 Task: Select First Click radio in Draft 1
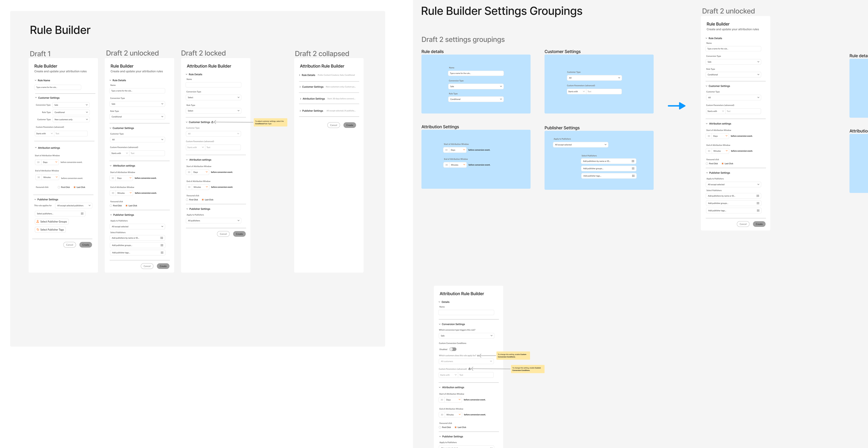59,187
